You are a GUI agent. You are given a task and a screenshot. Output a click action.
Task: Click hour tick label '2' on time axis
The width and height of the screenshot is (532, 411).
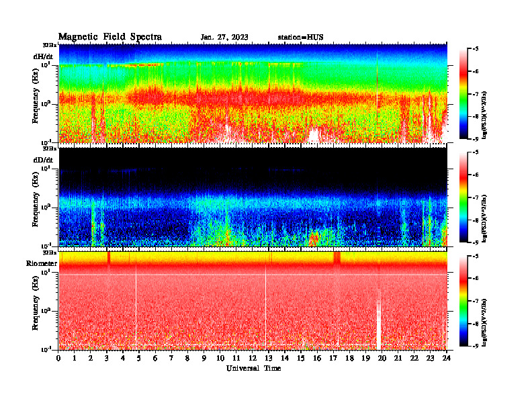91,359
